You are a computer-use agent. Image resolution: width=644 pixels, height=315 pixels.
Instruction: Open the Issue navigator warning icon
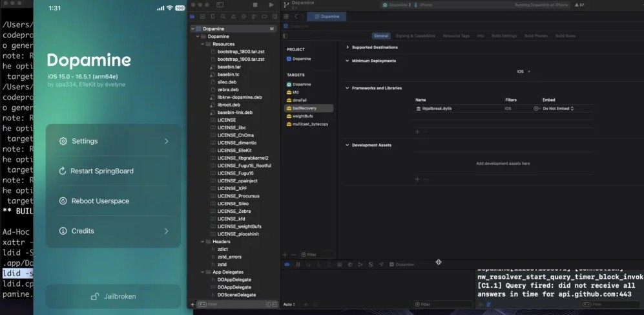pos(233,17)
